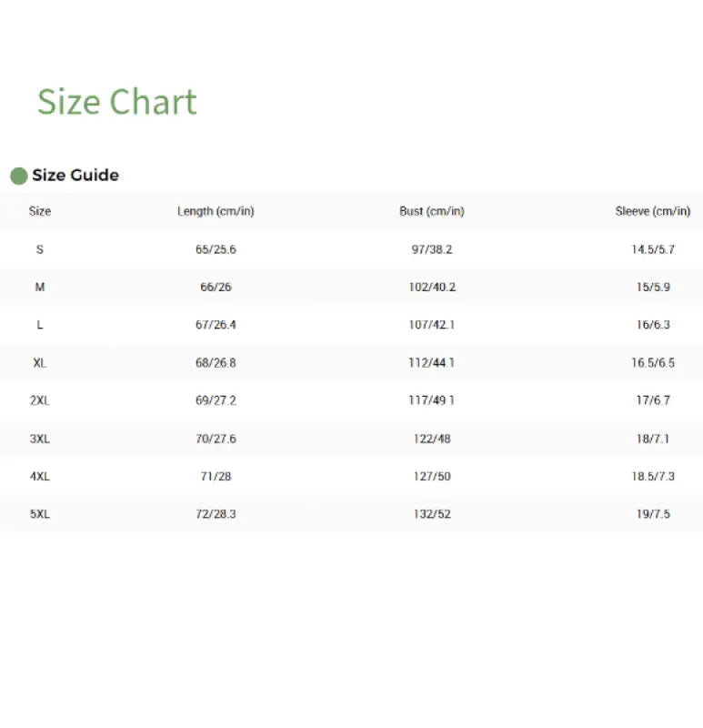Click the 19/7.5 sleeve value
The image size is (703, 728).
coord(653,514)
